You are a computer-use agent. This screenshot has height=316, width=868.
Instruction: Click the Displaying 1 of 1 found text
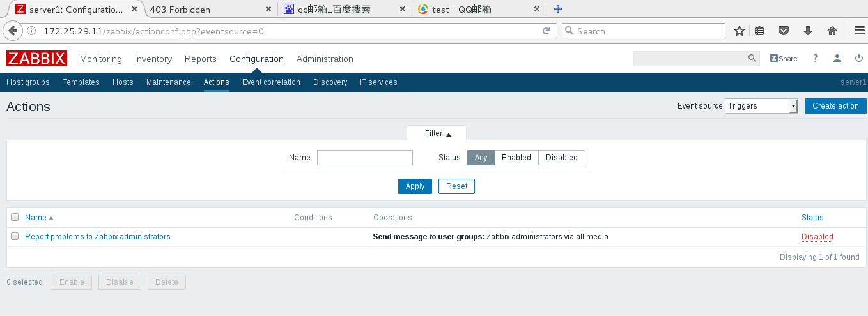coord(819,257)
